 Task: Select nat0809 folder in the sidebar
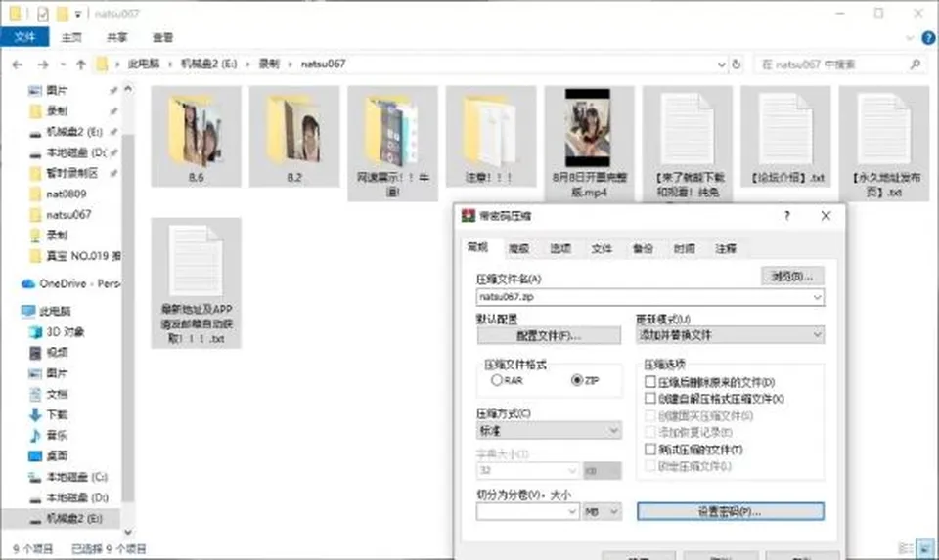click(x=58, y=194)
